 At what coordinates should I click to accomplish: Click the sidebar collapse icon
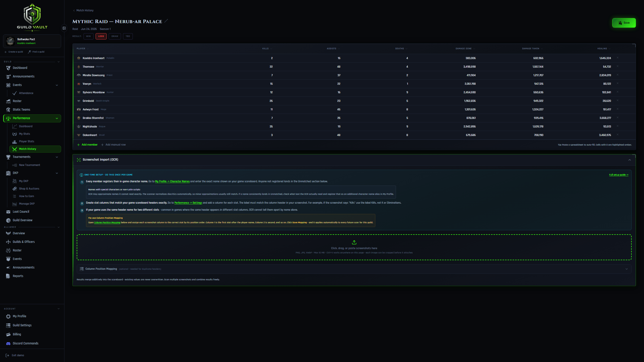point(64,28)
